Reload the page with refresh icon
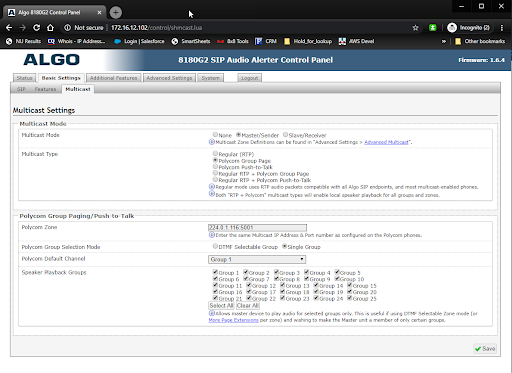The height and width of the screenshot is (373, 512). (37, 28)
